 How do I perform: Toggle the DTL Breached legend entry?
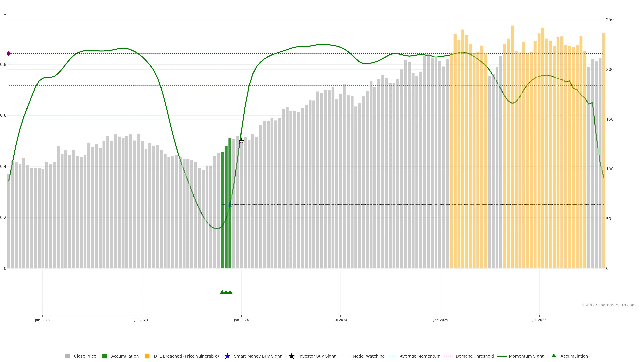186,356
